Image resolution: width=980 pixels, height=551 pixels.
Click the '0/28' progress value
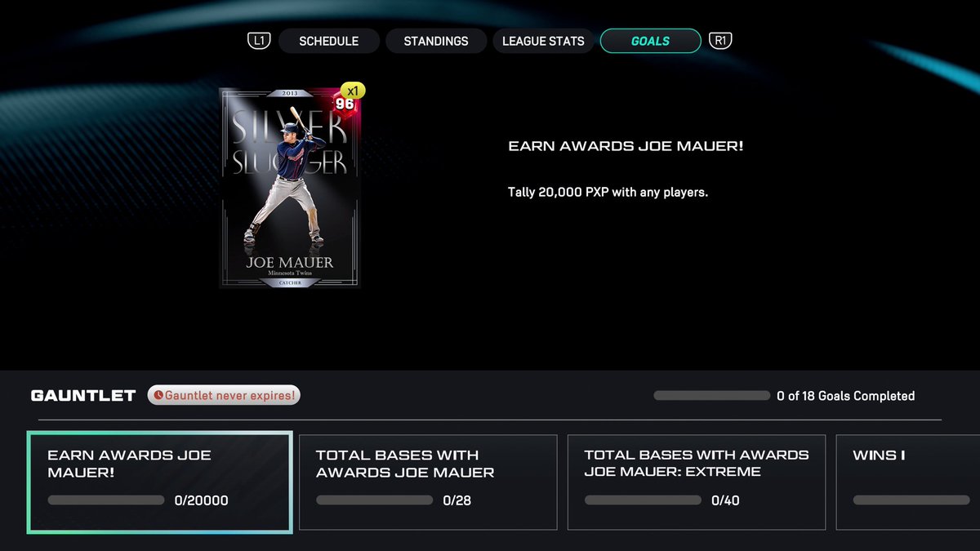[457, 500]
